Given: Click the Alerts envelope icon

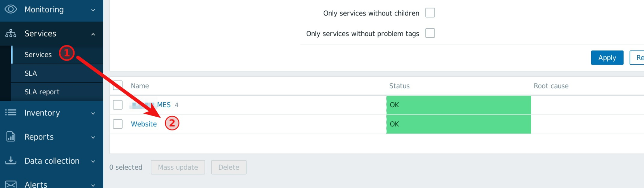Looking at the screenshot, I should [11, 184].
